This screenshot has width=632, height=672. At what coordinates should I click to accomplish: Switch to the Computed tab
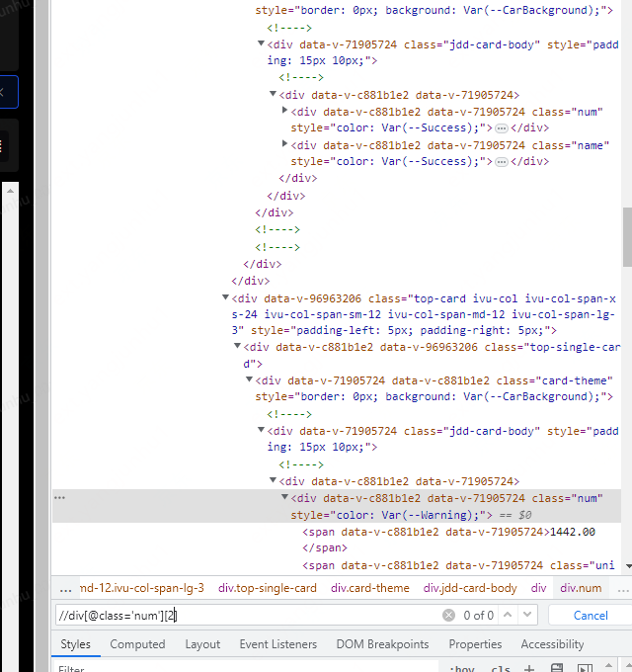(137, 644)
